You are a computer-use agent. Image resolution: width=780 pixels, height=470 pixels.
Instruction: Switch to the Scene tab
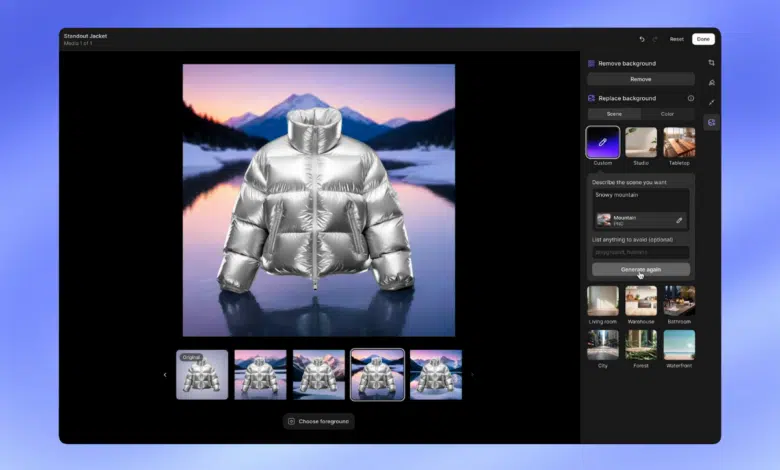[614, 114]
